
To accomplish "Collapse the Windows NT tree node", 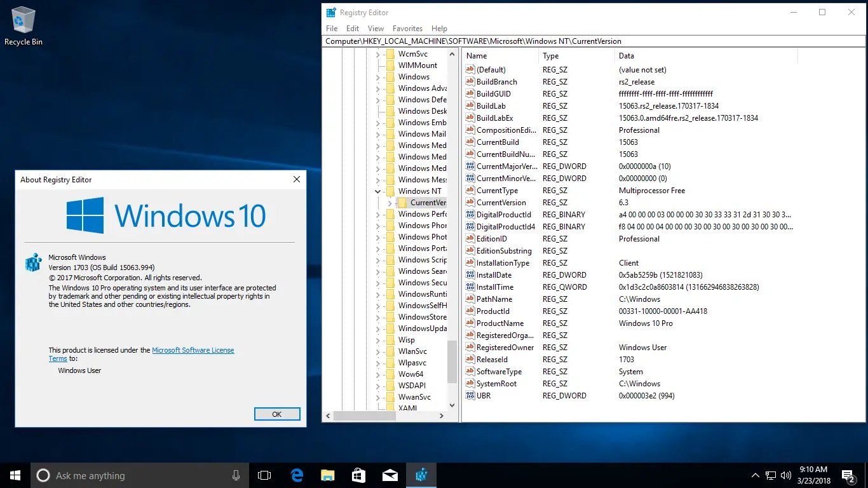I will 378,191.
